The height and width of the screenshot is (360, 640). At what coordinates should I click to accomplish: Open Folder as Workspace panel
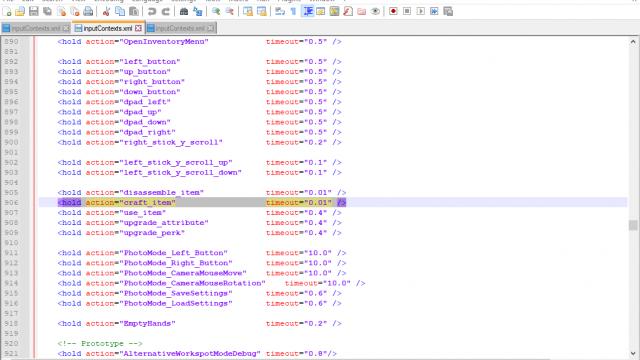[362, 11]
